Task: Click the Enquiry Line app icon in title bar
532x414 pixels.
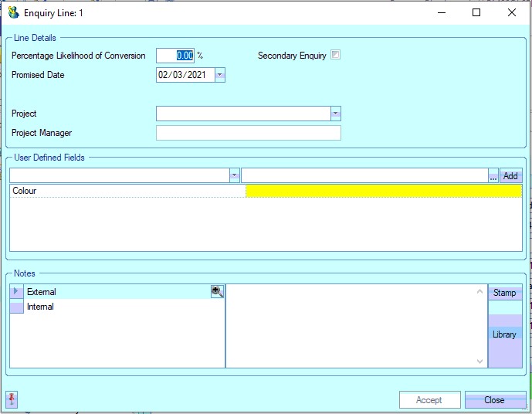Action: pyautogui.click(x=13, y=12)
